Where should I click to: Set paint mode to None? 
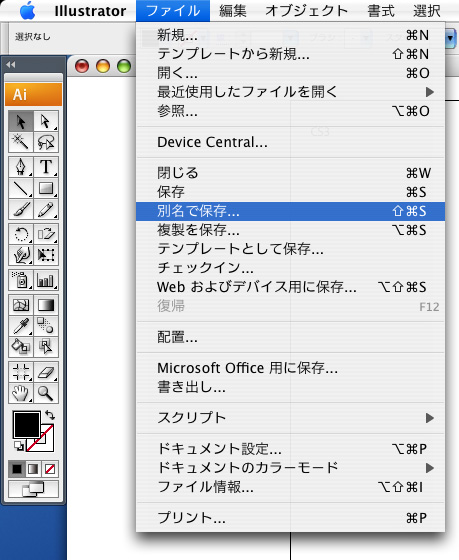click(50, 469)
